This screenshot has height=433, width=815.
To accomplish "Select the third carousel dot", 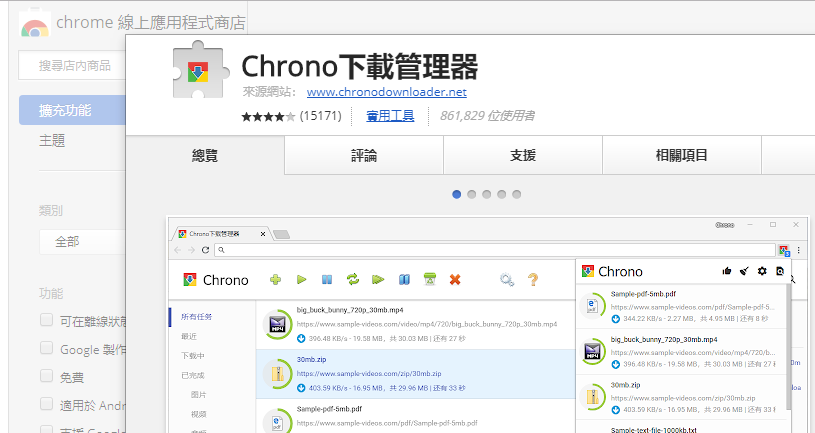I will click(487, 194).
